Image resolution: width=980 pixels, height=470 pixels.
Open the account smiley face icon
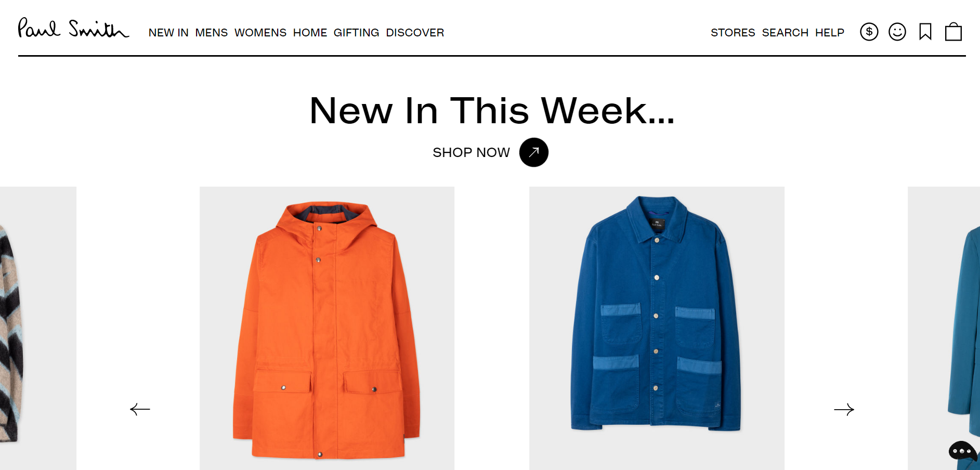coord(897,32)
